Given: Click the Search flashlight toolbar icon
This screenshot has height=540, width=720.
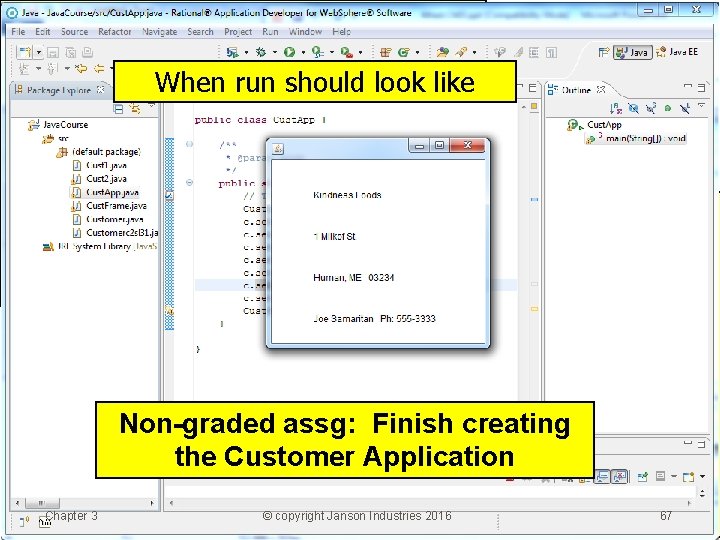Looking at the screenshot, I should (x=461, y=52).
